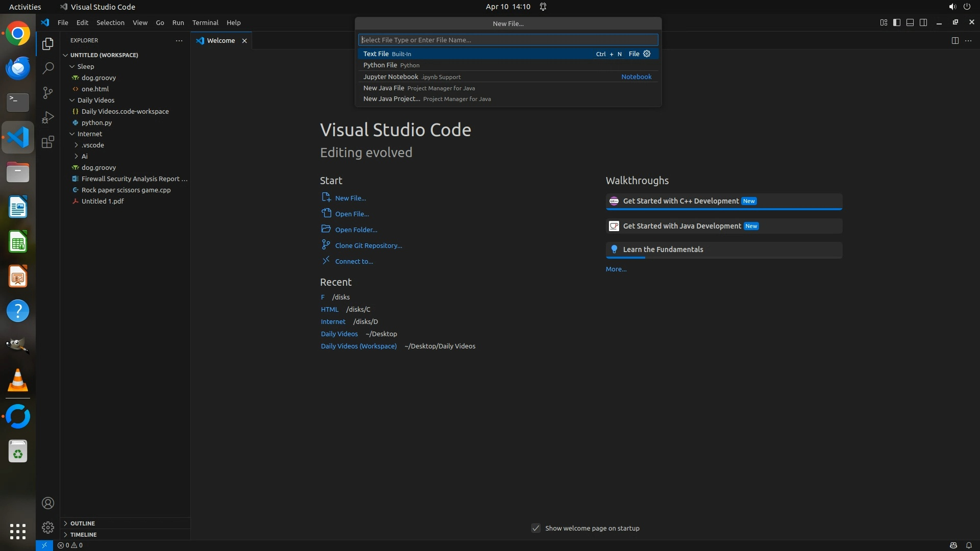This screenshot has width=980, height=551.
Task: Click the gear icon next to Text File
Action: point(647,54)
